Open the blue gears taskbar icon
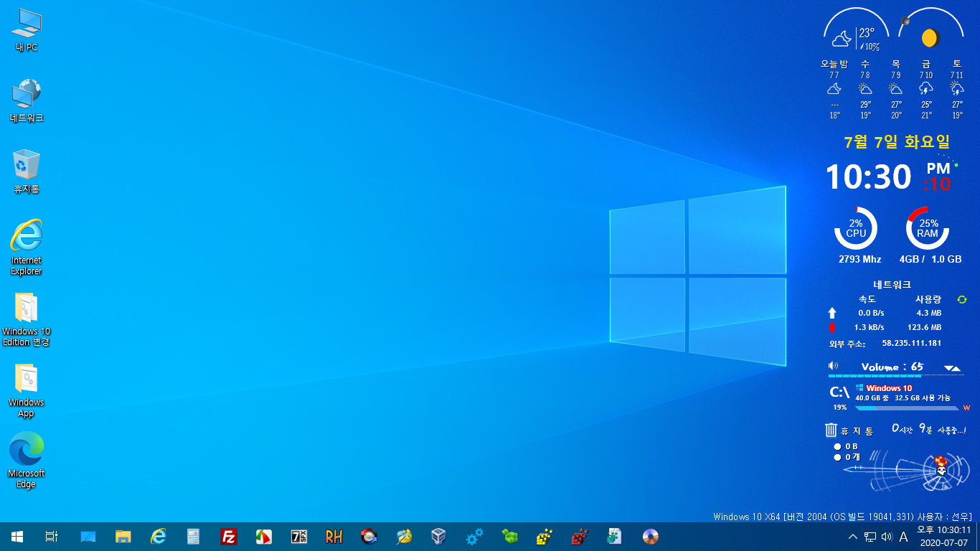The width and height of the screenshot is (980, 551). [475, 537]
